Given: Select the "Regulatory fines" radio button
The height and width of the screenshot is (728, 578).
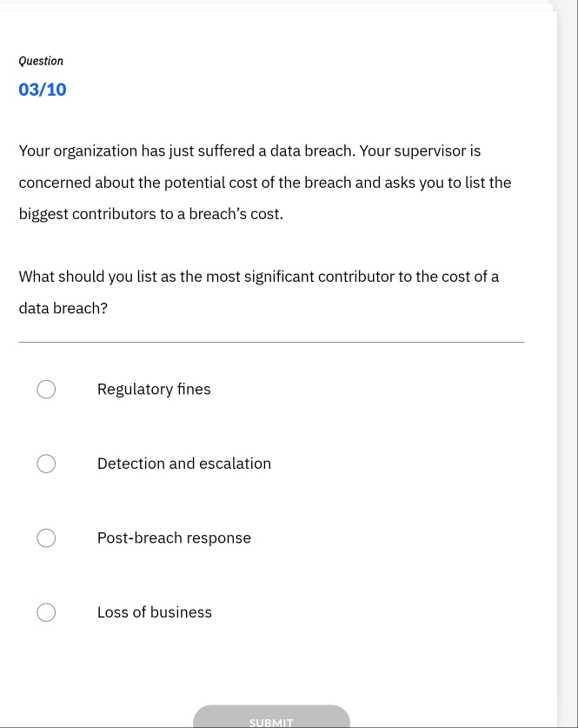Looking at the screenshot, I should (46, 389).
